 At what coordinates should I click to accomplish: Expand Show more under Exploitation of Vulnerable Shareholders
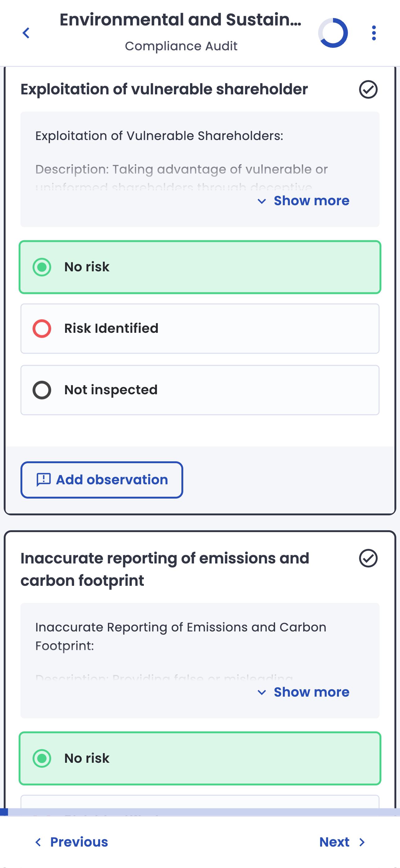(x=303, y=201)
